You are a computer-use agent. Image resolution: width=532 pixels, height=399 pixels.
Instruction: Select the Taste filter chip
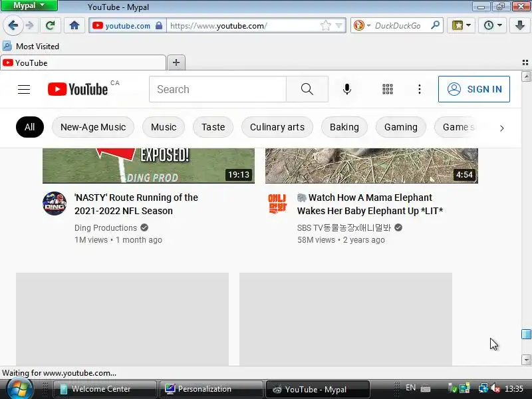coord(213,127)
